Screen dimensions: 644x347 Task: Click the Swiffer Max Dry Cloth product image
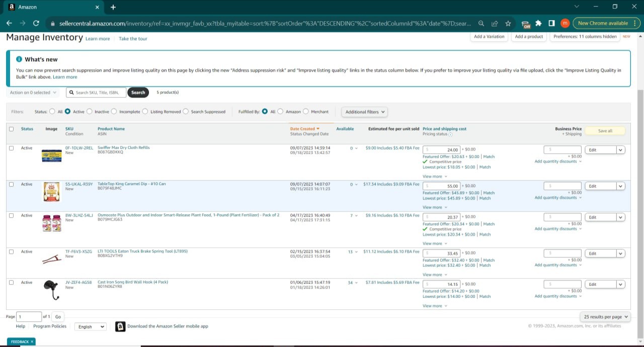(x=51, y=155)
